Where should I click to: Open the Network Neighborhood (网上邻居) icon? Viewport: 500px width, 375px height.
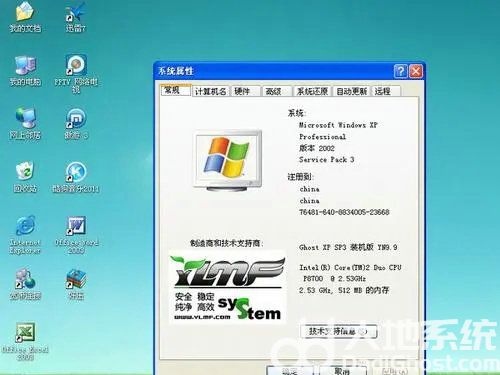[25, 123]
